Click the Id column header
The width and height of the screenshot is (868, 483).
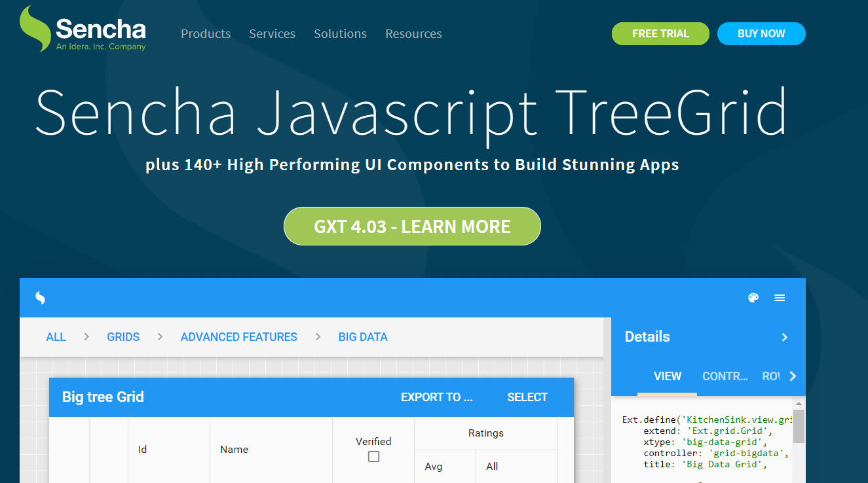click(169, 450)
